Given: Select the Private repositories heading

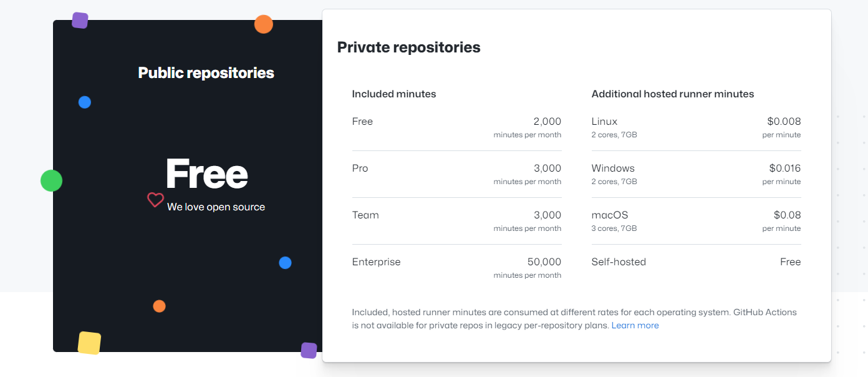Looking at the screenshot, I should pos(408,47).
